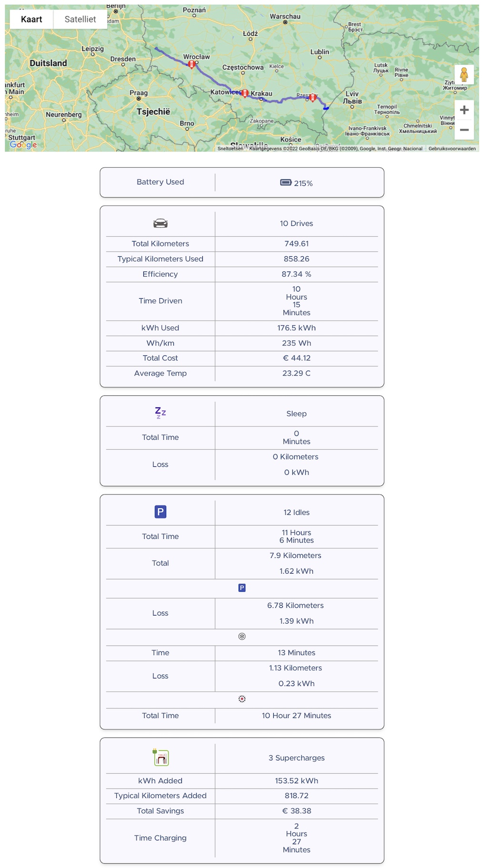
Task: Click the small blue P section icon
Action: [x=242, y=587]
